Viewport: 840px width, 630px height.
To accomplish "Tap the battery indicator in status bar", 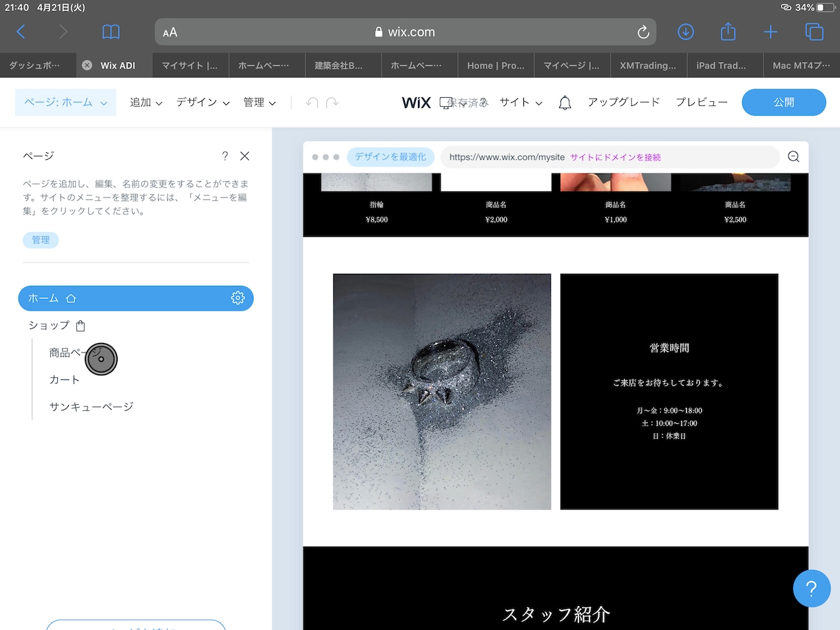I will coord(825,7).
